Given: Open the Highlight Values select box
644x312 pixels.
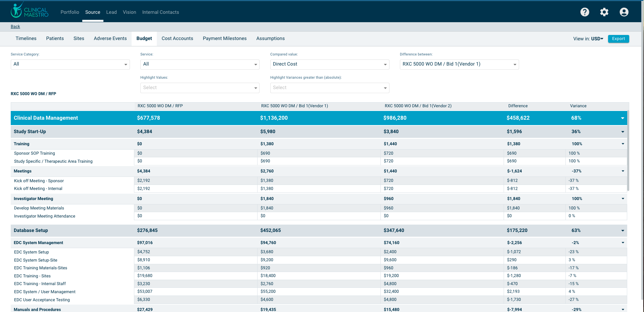Looking at the screenshot, I should coord(199,88).
